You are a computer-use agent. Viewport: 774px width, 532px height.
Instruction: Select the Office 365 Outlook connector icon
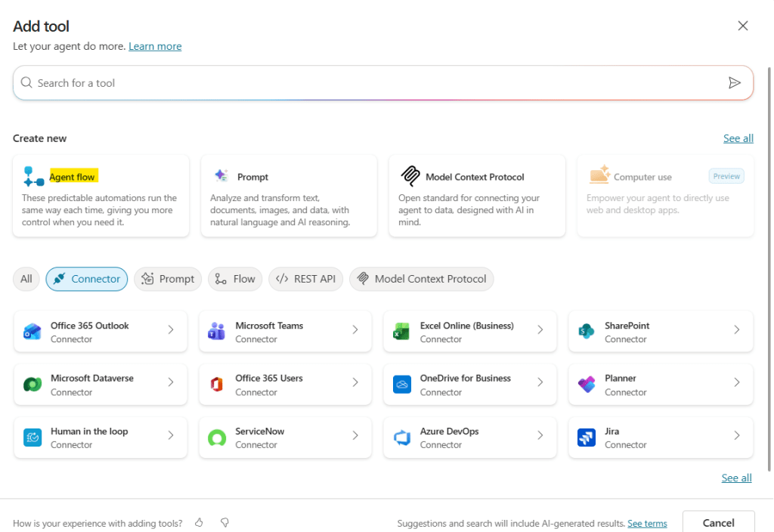32,330
